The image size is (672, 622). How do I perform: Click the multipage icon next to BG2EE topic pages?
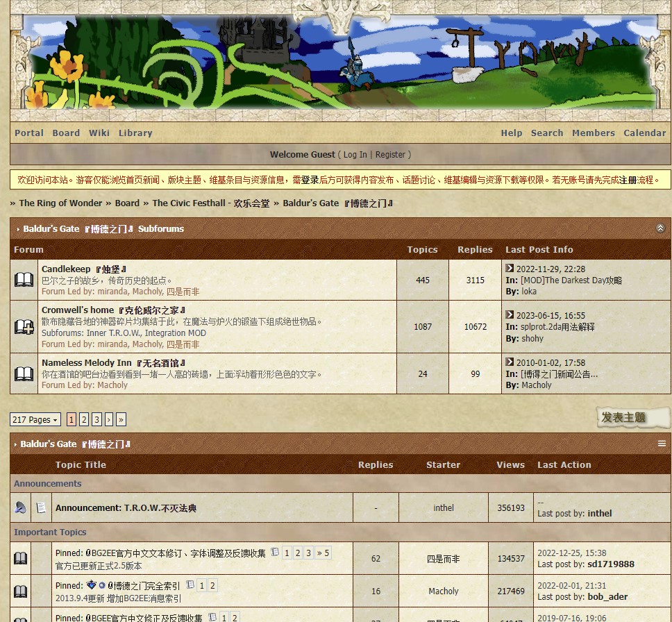click(275, 552)
